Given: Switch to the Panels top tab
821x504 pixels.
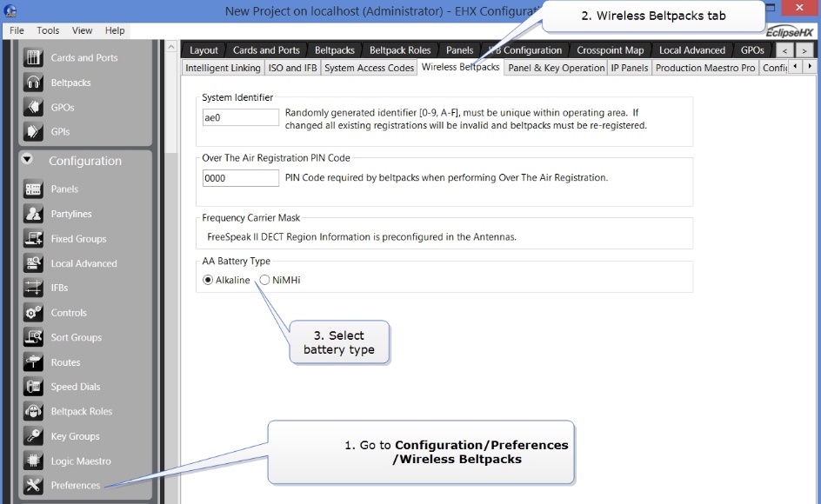Looking at the screenshot, I should click(x=460, y=50).
